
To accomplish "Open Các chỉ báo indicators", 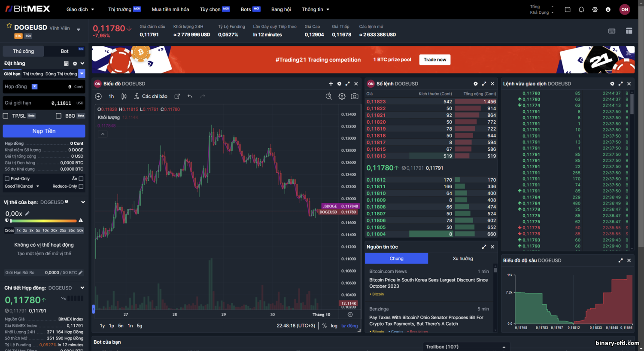I will (151, 96).
